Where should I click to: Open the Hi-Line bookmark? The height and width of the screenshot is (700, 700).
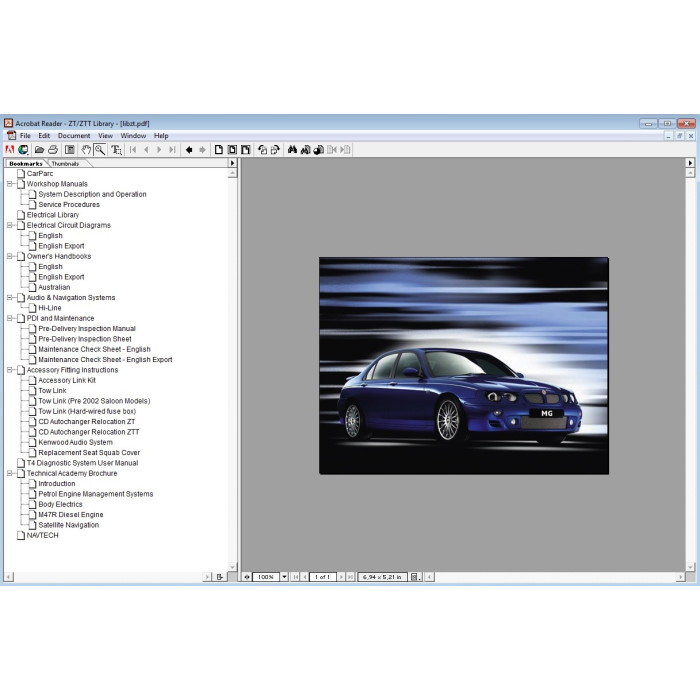pyautogui.click(x=50, y=308)
